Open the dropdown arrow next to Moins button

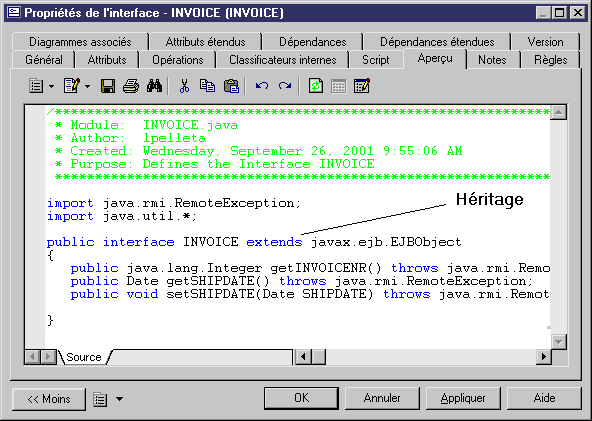pyautogui.click(x=119, y=399)
